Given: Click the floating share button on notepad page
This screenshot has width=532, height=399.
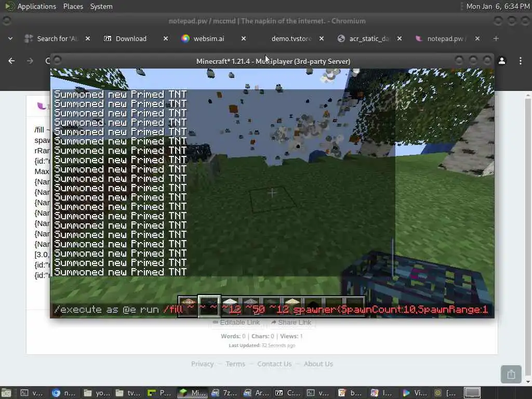Looking at the screenshot, I should (511, 374).
